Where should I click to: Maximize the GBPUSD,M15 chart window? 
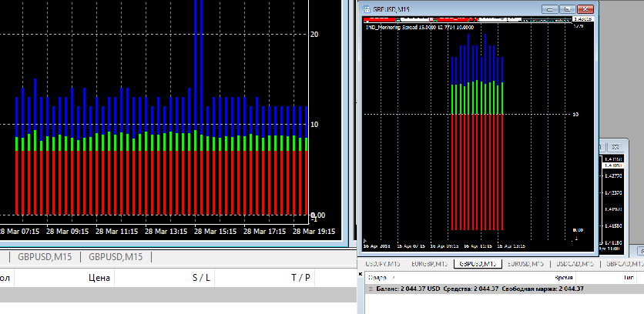pos(568,8)
